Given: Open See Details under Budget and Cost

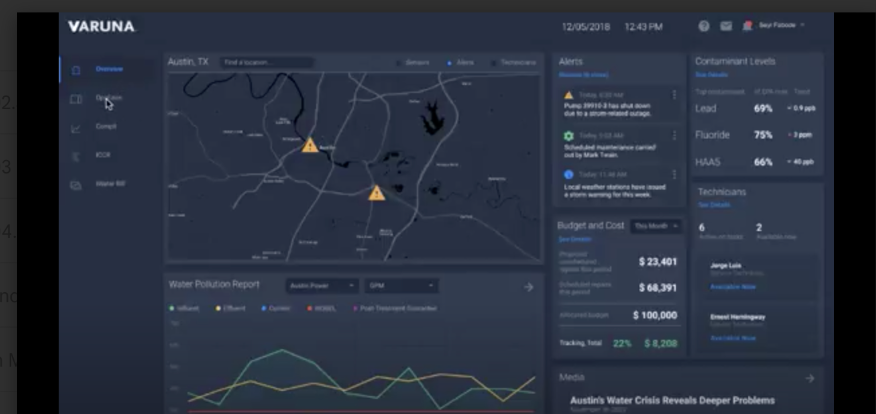Looking at the screenshot, I should coord(575,239).
